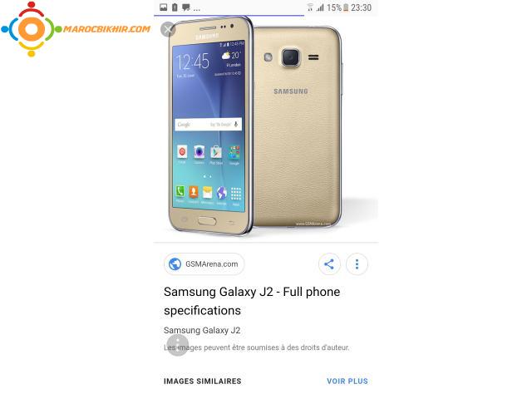Tap the grey floating circle overlay button
532x399 pixels.
[x=178, y=345]
